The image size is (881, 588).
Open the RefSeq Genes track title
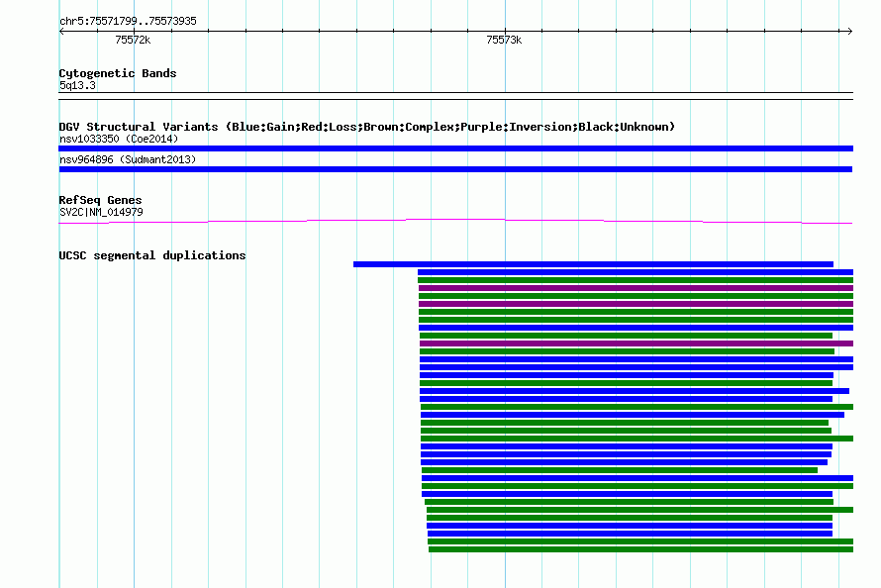(x=100, y=200)
